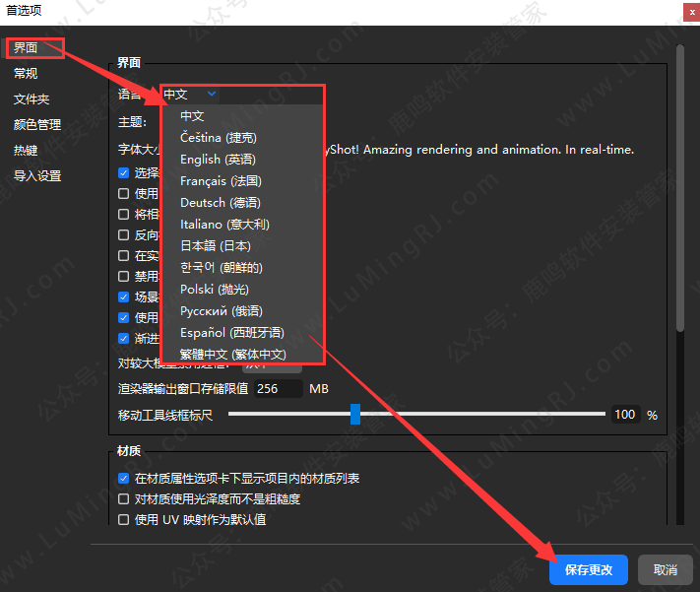This screenshot has height=592, width=700.
Task: Select English (英语) from the language list
Action: pyautogui.click(x=217, y=160)
